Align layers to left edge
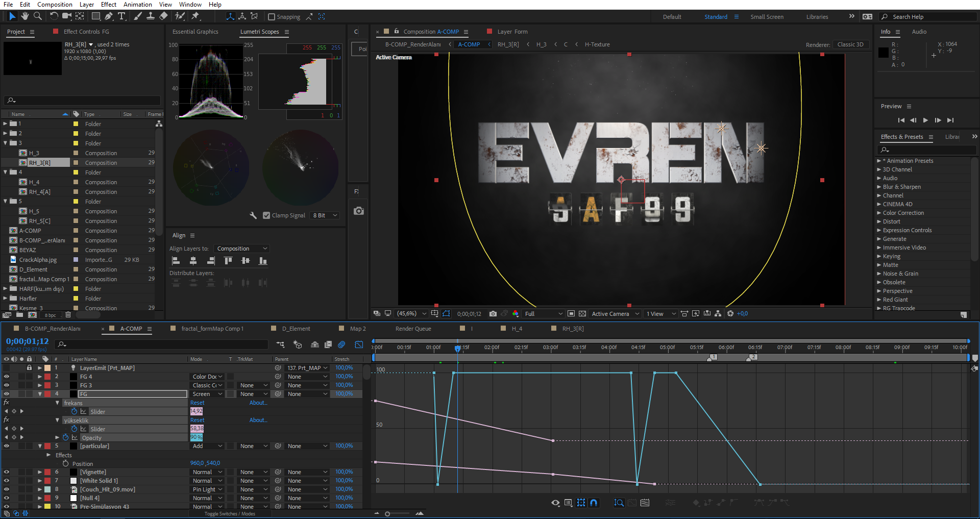 [176, 261]
